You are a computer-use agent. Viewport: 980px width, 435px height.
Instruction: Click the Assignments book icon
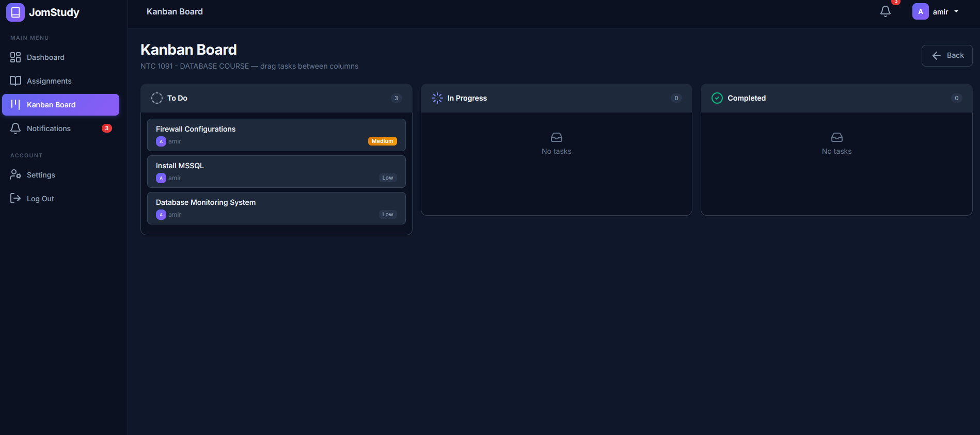click(x=15, y=81)
